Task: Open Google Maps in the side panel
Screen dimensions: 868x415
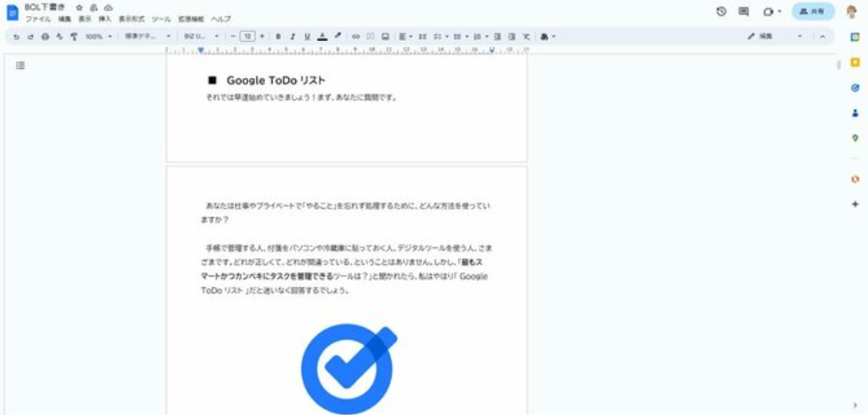Action: 855,138
